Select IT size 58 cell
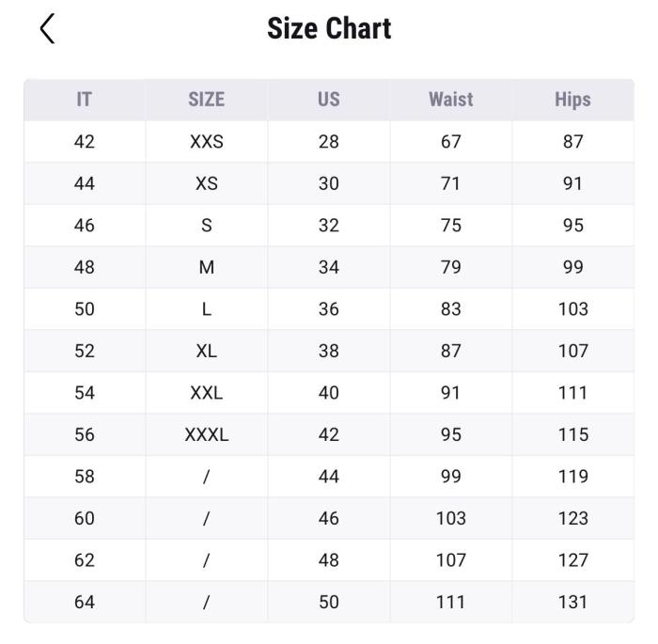This screenshot has width=658, height=644. (85, 477)
